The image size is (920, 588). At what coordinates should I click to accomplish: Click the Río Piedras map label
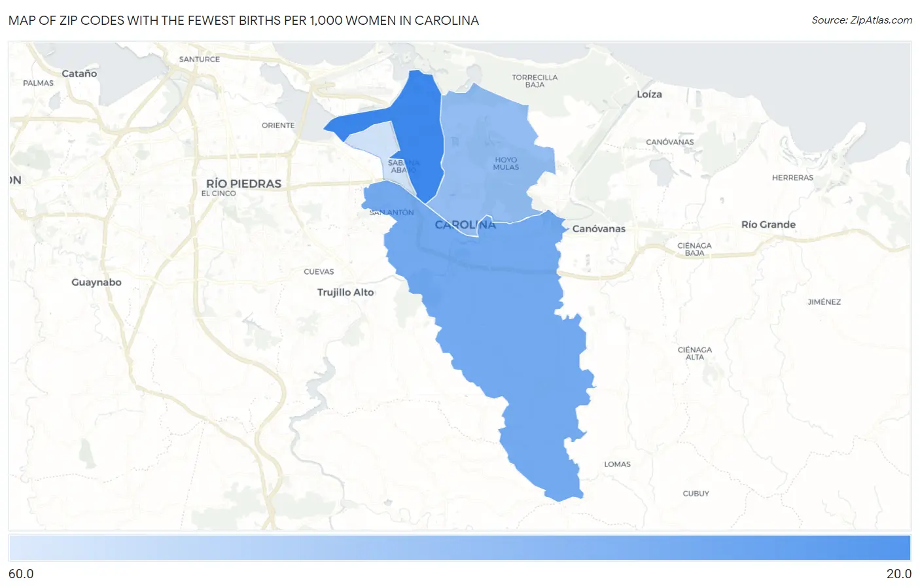pos(243,184)
